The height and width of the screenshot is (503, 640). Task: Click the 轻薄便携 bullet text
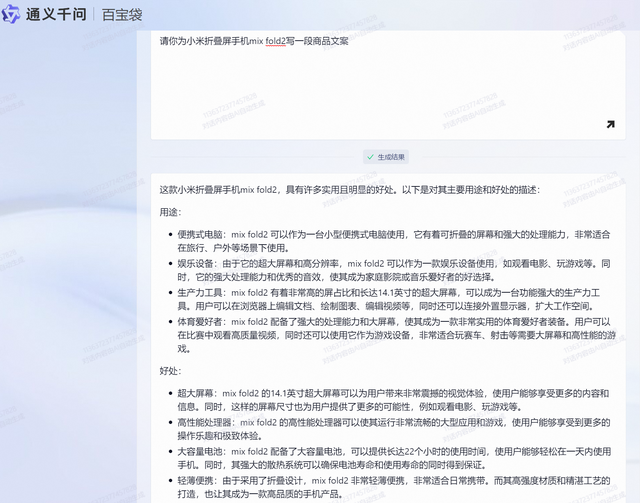coord(393,487)
